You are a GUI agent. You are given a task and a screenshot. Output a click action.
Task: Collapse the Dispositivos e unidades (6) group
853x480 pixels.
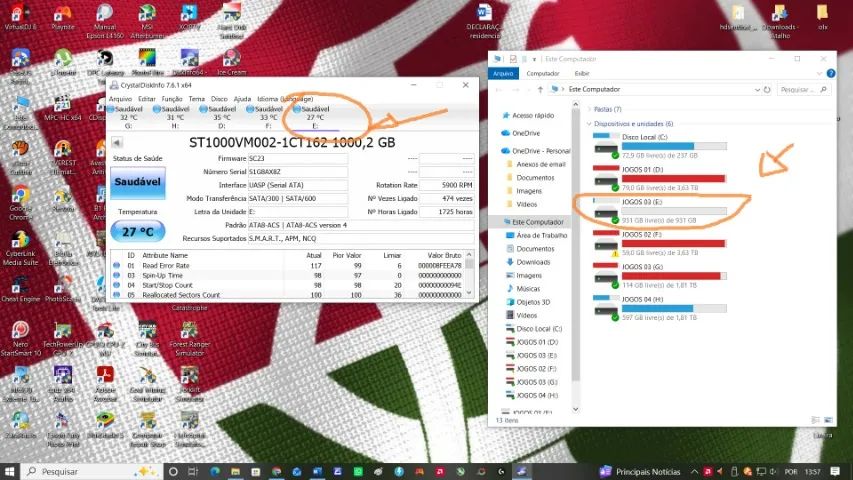(589, 124)
